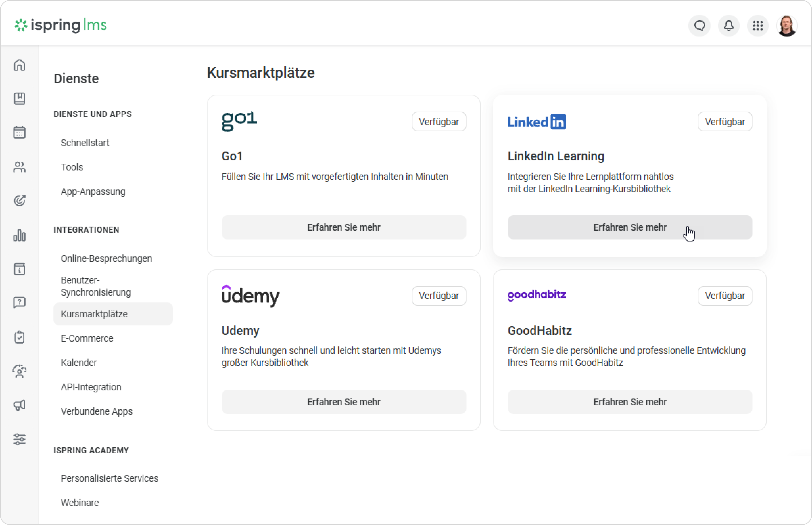The height and width of the screenshot is (525, 812).
Task: Select Schnellstart in the Dienste menu
Action: (85, 142)
